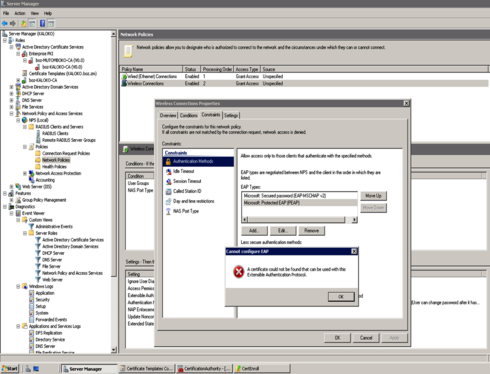The height and width of the screenshot is (374, 490).
Task: Collapse the Policies node
Action: pyautogui.click(x=25, y=147)
